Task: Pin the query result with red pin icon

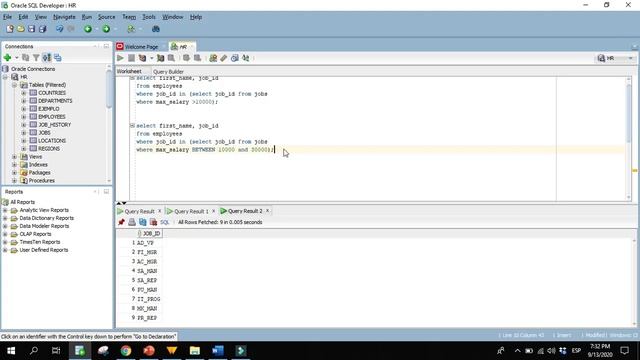Action: (x=121, y=222)
